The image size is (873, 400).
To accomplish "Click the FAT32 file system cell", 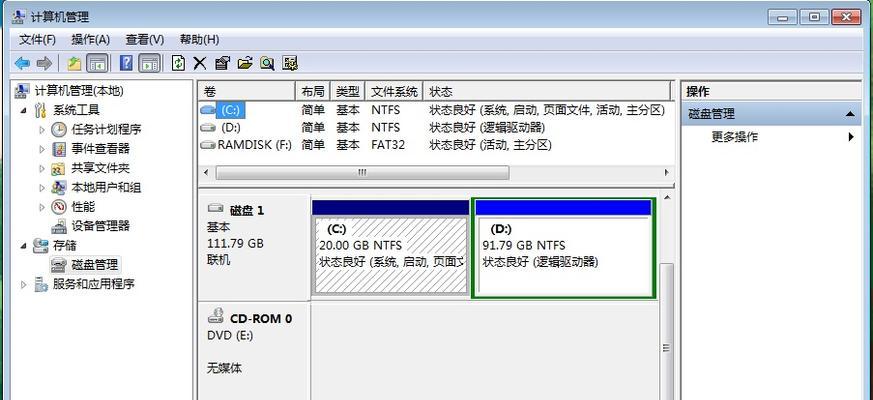I will coord(388,145).
